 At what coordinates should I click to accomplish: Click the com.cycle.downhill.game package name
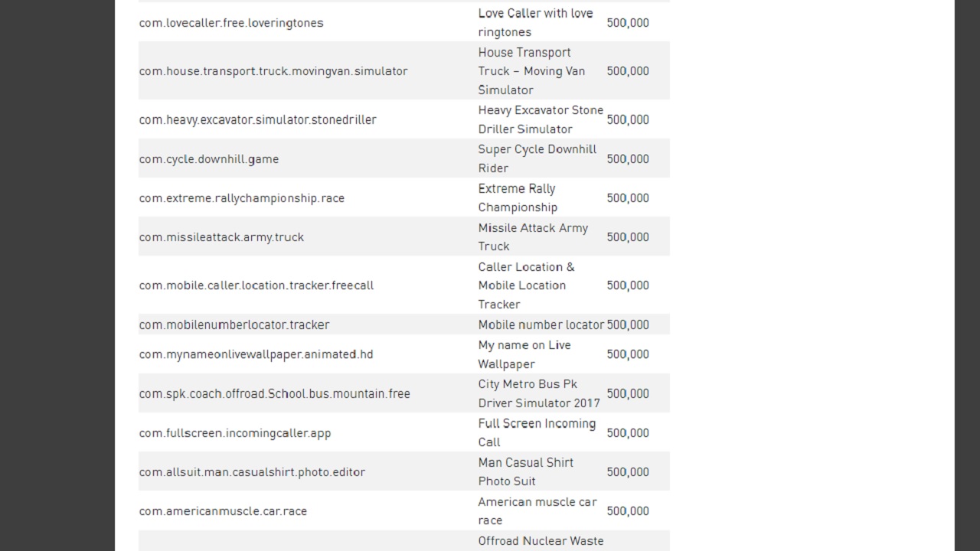[x=209, y=159]
